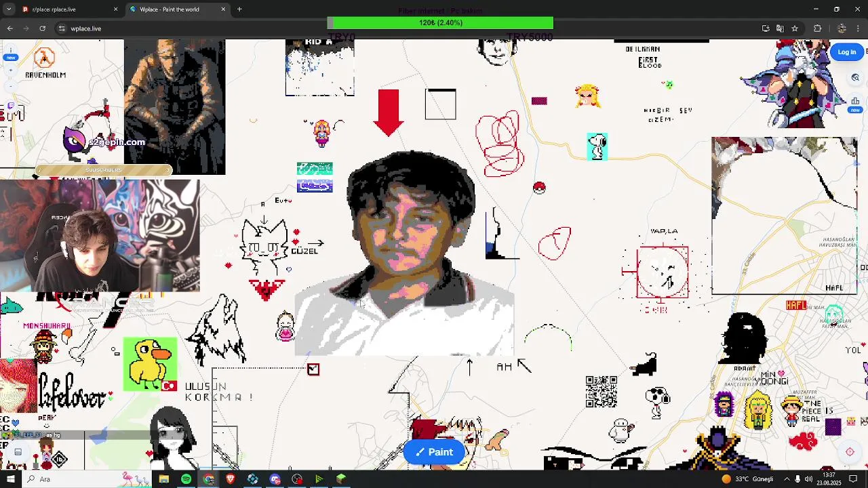Click the Snoopy pixel art
868x488 pixels.
597,146
